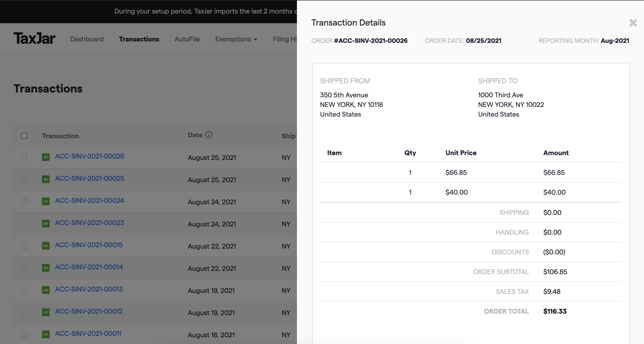The height and width of the screenshot is (344, 644).
Task: Click the TaxJar logo
Action: point(34,39)
